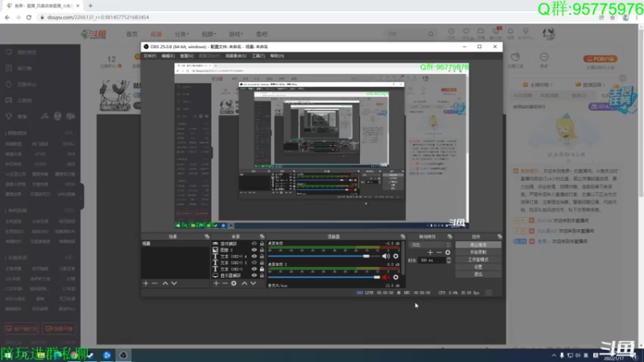
Task: Move source up with the up arrow
Action: 245,283
